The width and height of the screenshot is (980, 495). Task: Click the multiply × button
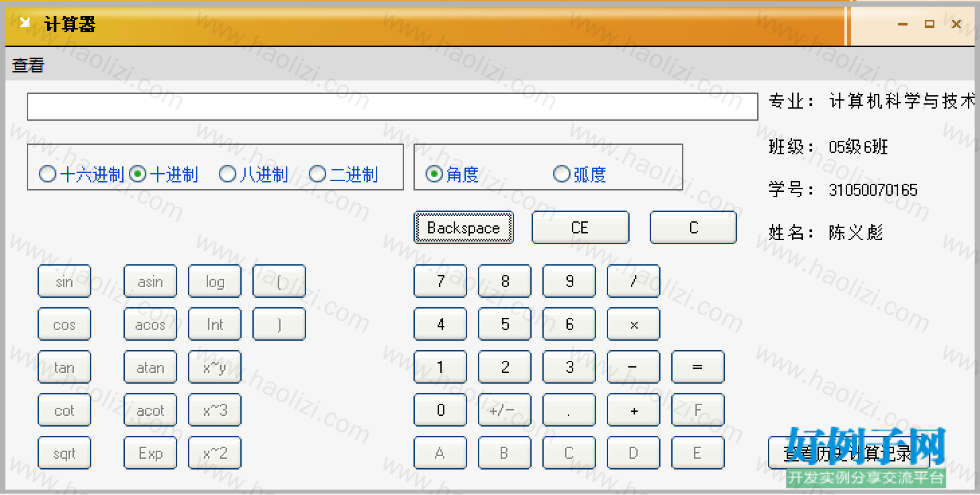coord(634,324)
